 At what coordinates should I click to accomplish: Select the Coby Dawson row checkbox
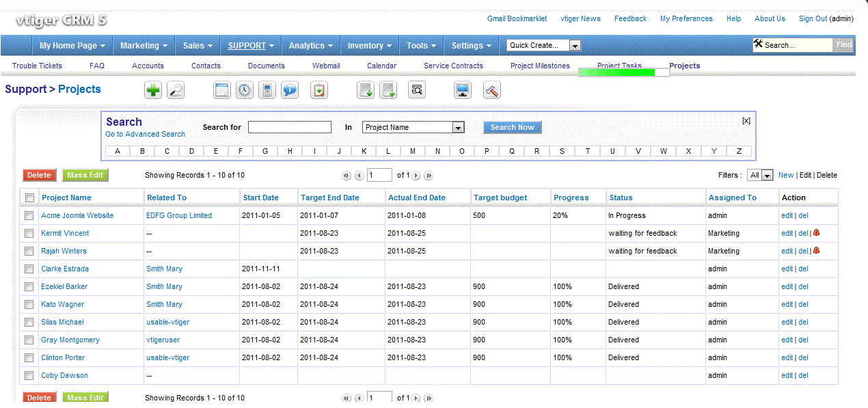(x=29, y=375)
